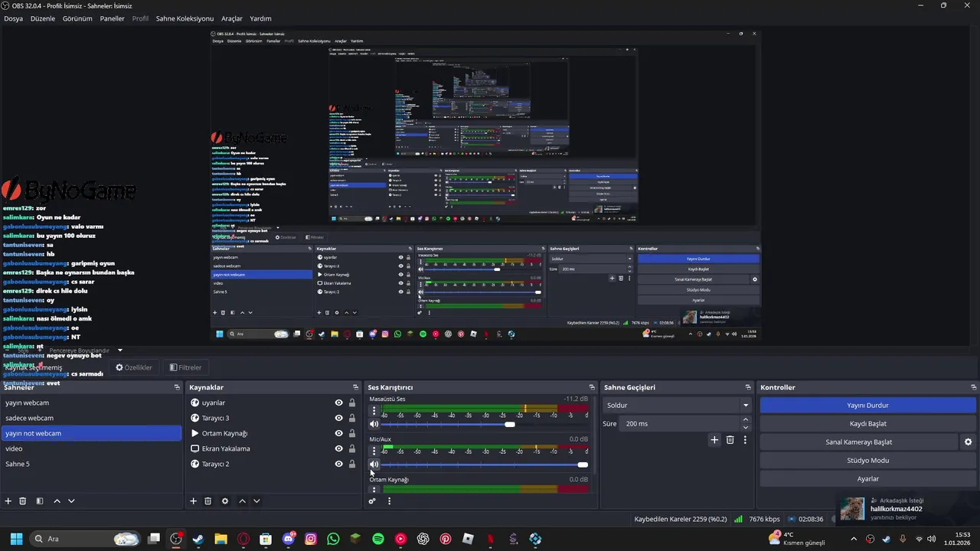Open virtual camera settings gear
This screenshot has height=551, width=980.
click(968, 442)
